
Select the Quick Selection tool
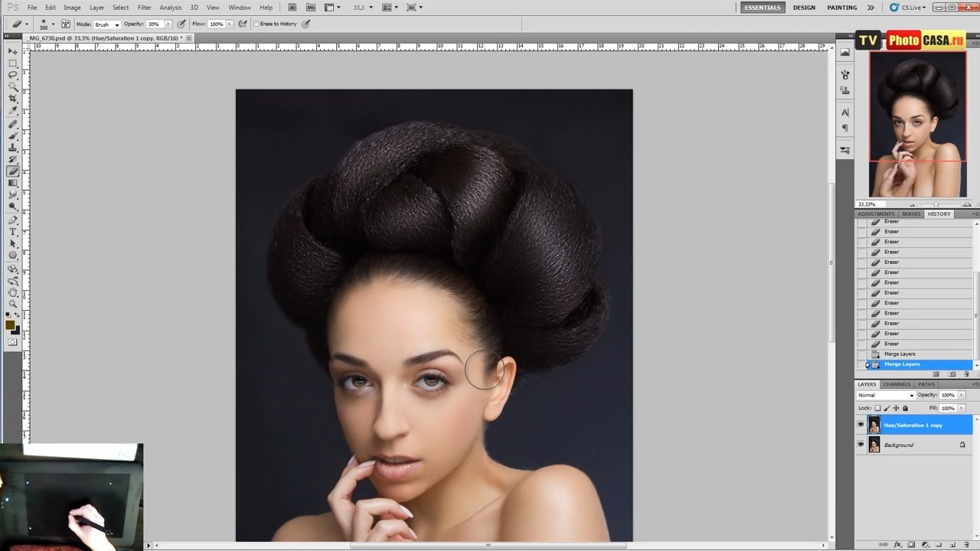click(13, 87)
